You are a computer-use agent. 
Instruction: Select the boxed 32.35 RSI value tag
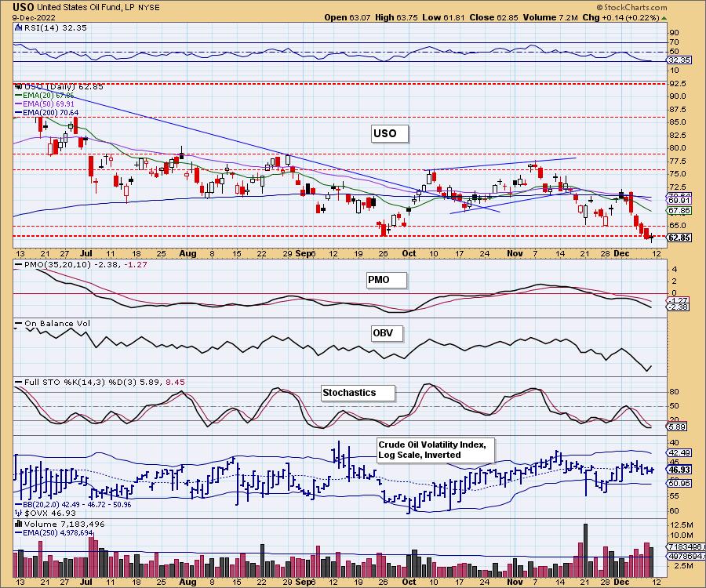(679, 60)
